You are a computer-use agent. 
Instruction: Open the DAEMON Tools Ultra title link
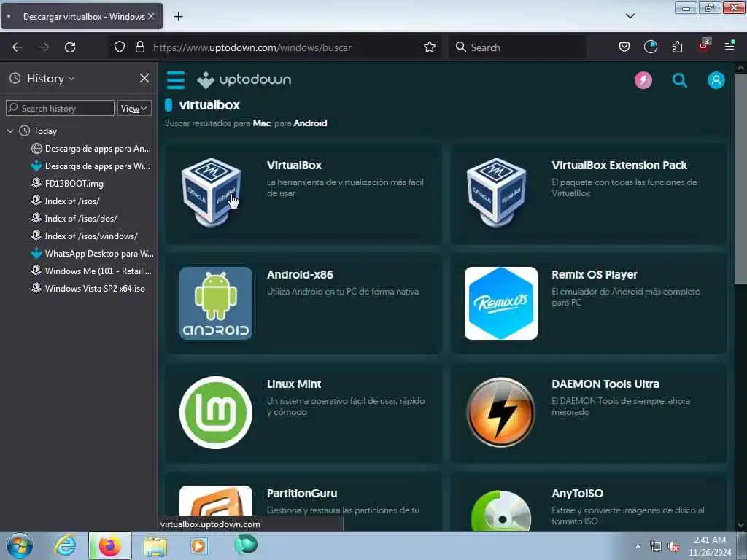pos(605,384)
